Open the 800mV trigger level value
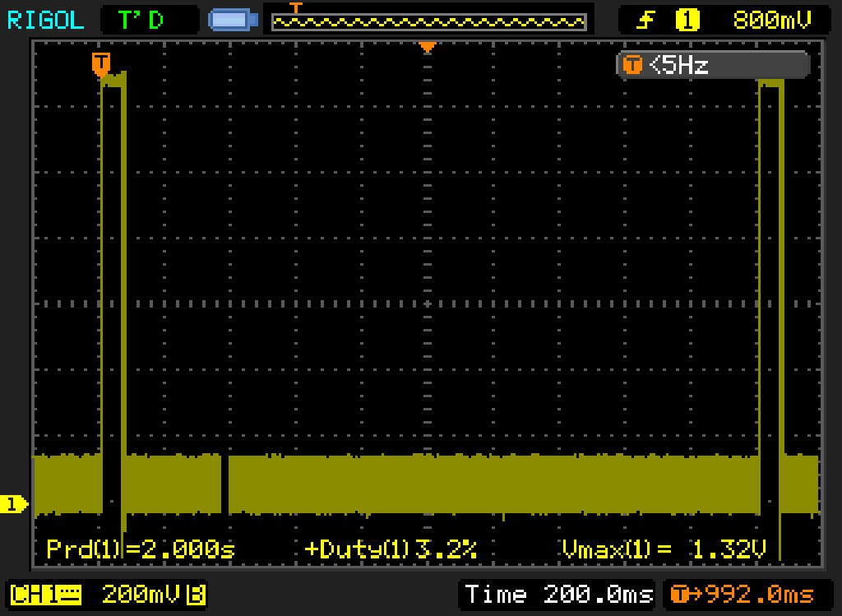 coord(770,20)
